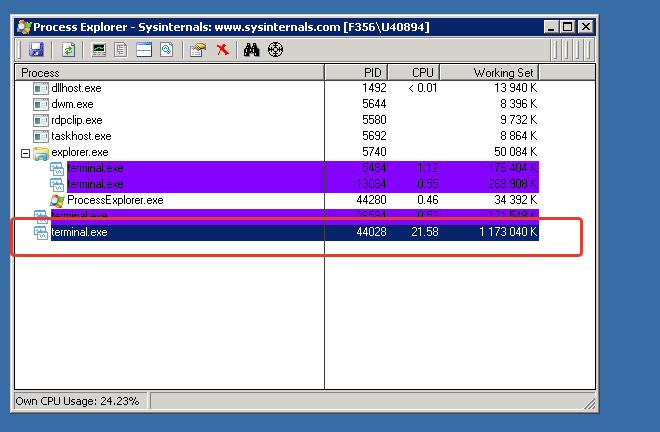
Task: Open the System Information graph icon
Action: (99, 50)
